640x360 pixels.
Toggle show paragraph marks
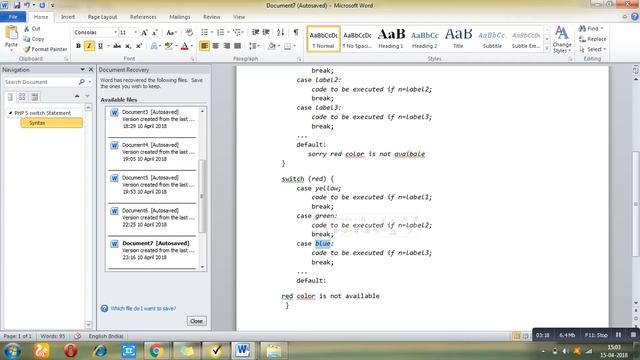point(296,32)
